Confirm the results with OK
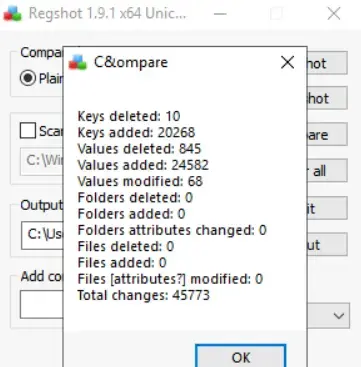This screenshot has width=361, height=367. click(x=241, y=357)
